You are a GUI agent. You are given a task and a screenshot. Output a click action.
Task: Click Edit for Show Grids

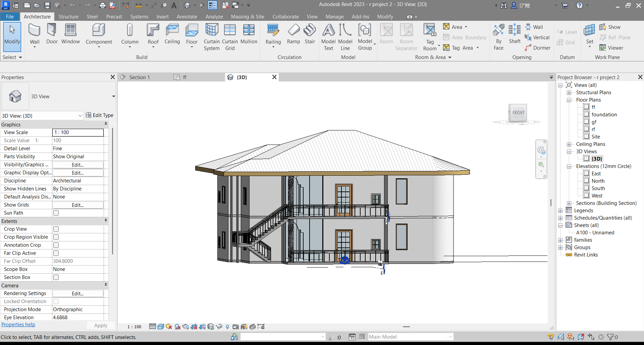click(78, 205)
